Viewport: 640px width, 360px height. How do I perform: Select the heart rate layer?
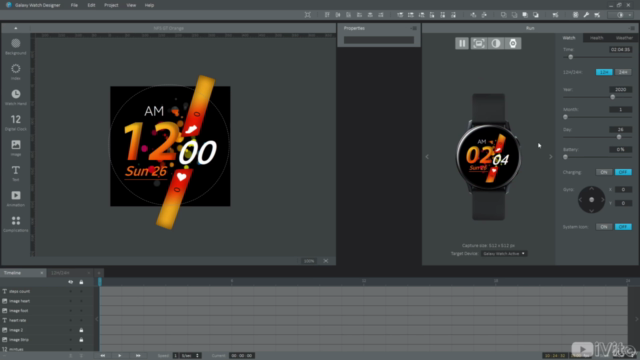(17, 320)
